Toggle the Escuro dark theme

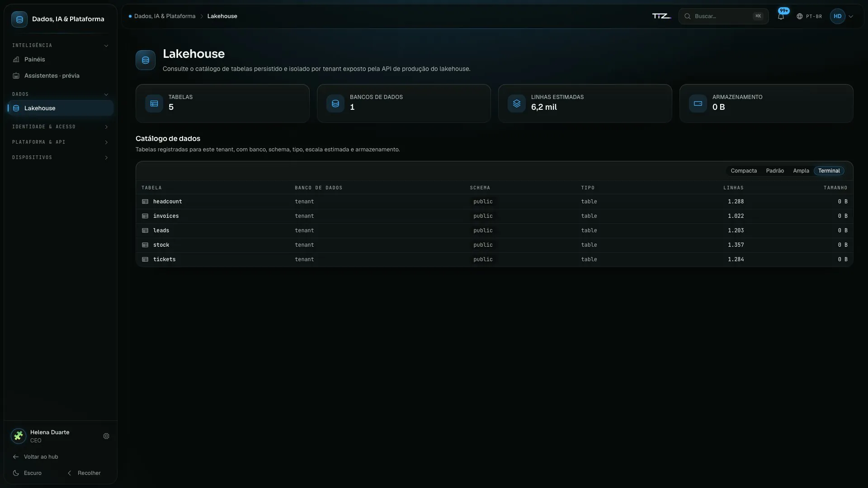pyautogui.click(x=27, y=473)
